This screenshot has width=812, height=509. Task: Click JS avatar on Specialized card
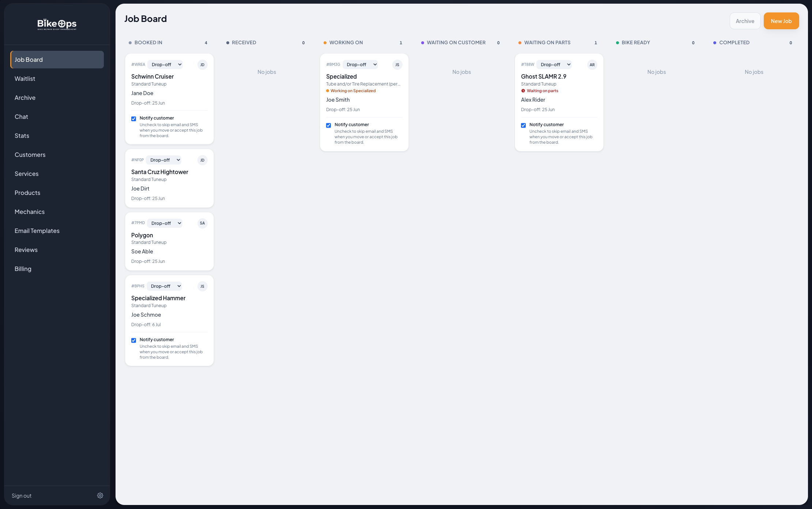click(x=397, y=65)
